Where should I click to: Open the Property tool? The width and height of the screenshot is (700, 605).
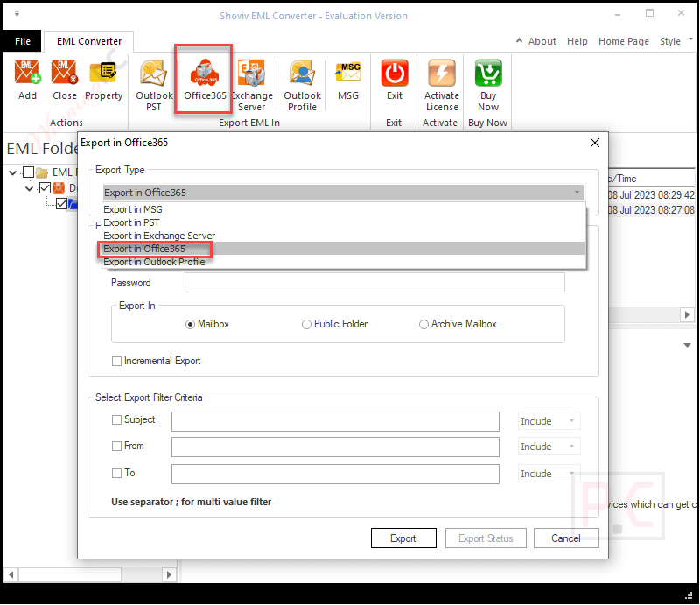pyautogui.click(x=103, y=73)
